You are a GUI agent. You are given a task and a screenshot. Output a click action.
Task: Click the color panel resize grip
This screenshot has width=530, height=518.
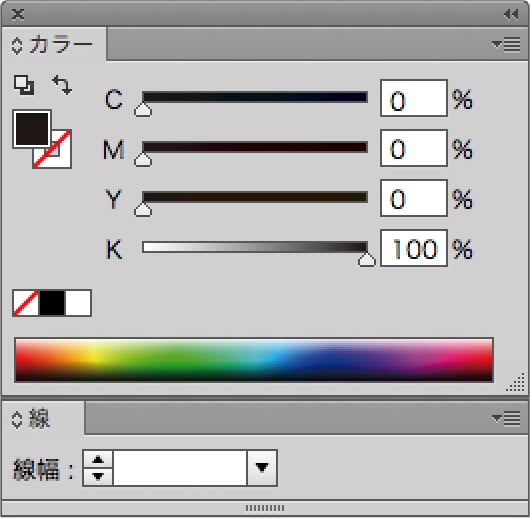(516, 383)
